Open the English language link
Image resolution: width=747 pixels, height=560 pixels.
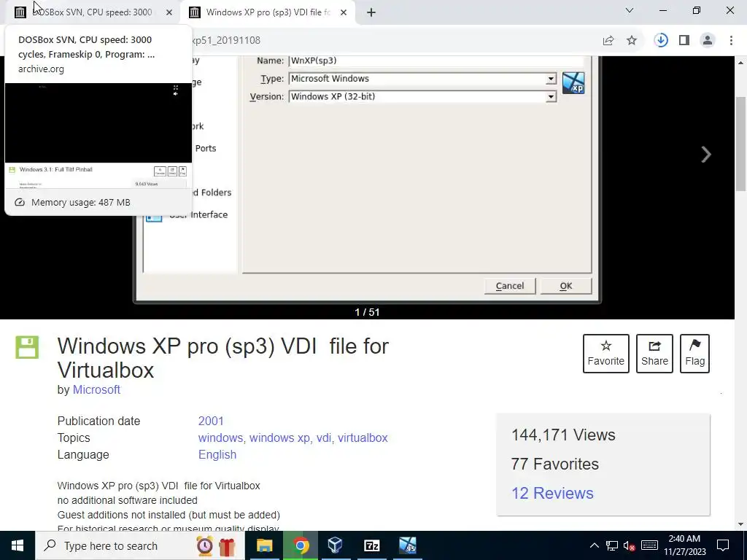217,455
